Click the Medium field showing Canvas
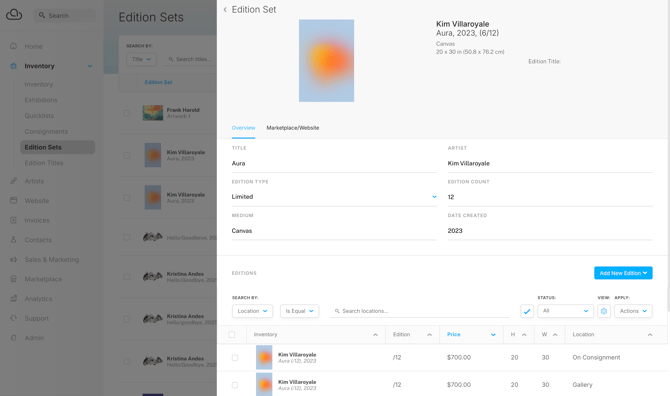This screenshot has width=670, height=396. click(334, 231)
